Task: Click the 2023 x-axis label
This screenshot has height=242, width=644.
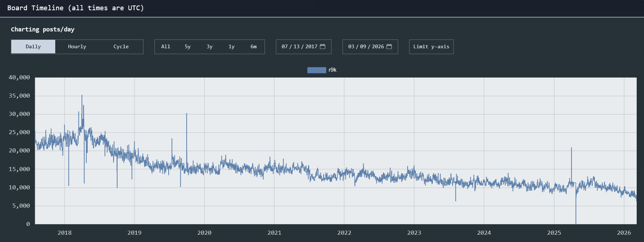Action: click(414, 232)
